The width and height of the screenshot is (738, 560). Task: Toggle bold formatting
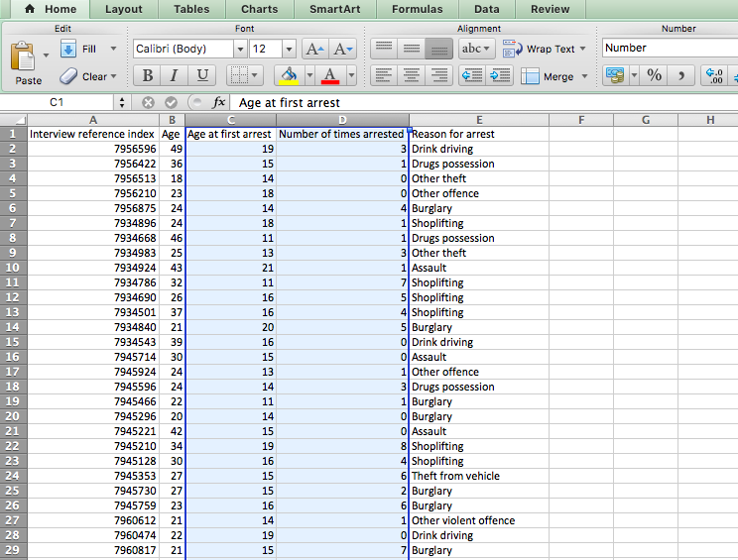[x=148, y=75]
